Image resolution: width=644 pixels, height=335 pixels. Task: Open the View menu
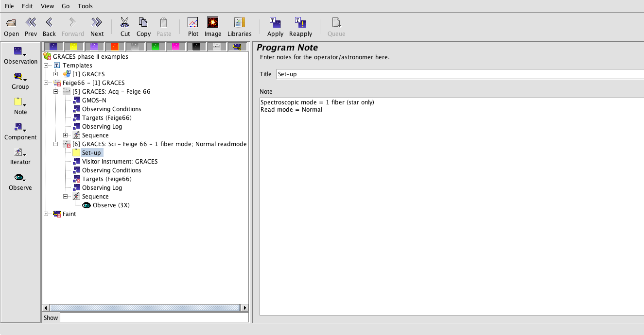tap(48, 6)
